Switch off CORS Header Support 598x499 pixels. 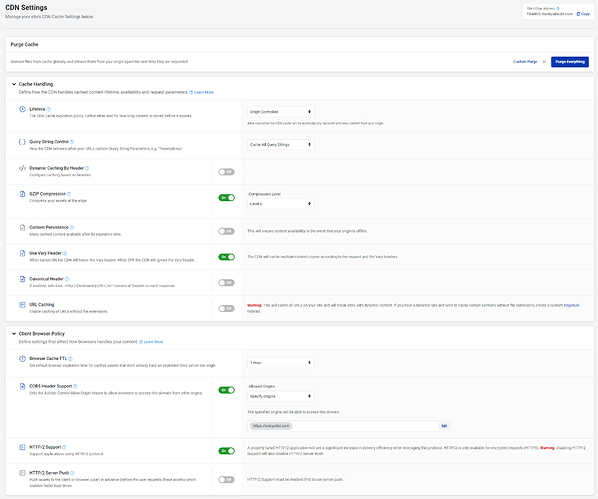point(226,390)
